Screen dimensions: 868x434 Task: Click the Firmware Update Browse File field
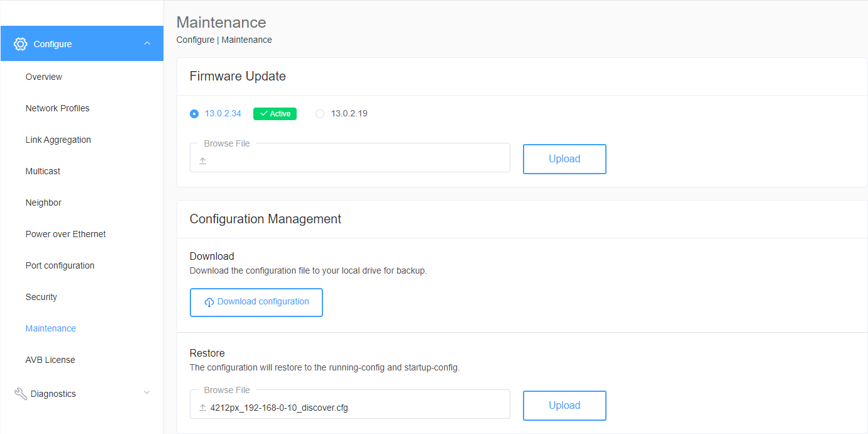tap(350, 157)
